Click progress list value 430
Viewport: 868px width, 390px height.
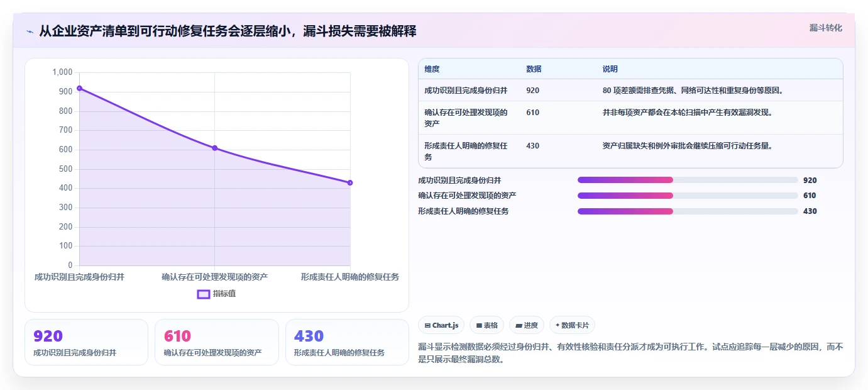pos(810,211)
